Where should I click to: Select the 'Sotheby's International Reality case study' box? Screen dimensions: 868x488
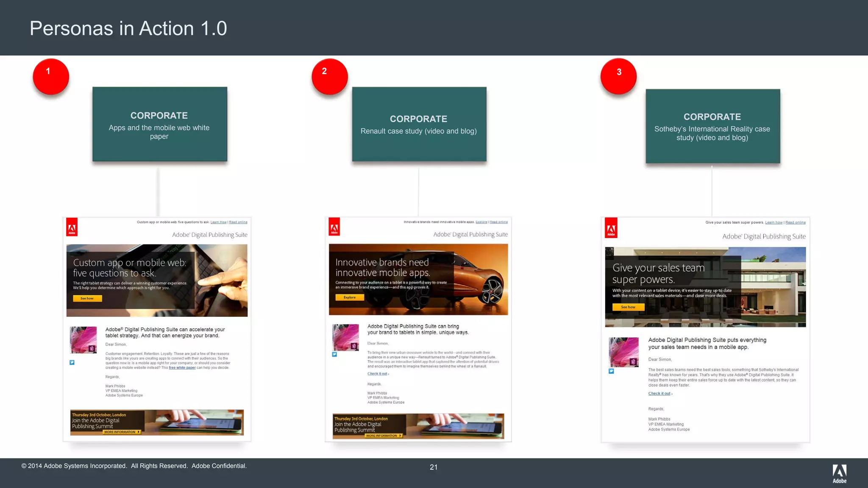[x=713, y=126]
